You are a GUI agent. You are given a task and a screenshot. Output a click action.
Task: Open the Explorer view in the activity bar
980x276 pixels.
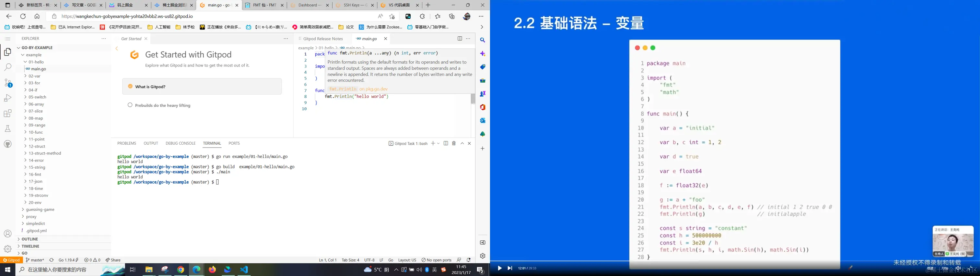(7, 52)
